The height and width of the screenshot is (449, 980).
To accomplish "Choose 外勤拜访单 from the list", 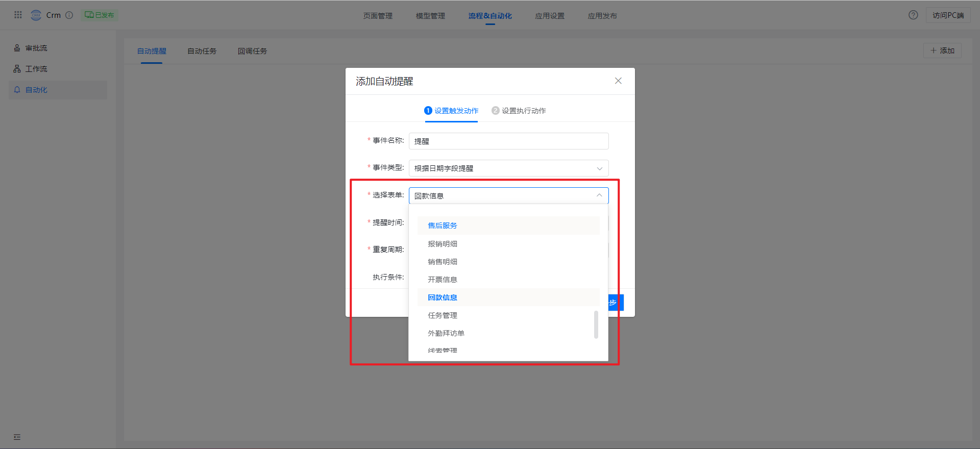I will coord(508,333).
